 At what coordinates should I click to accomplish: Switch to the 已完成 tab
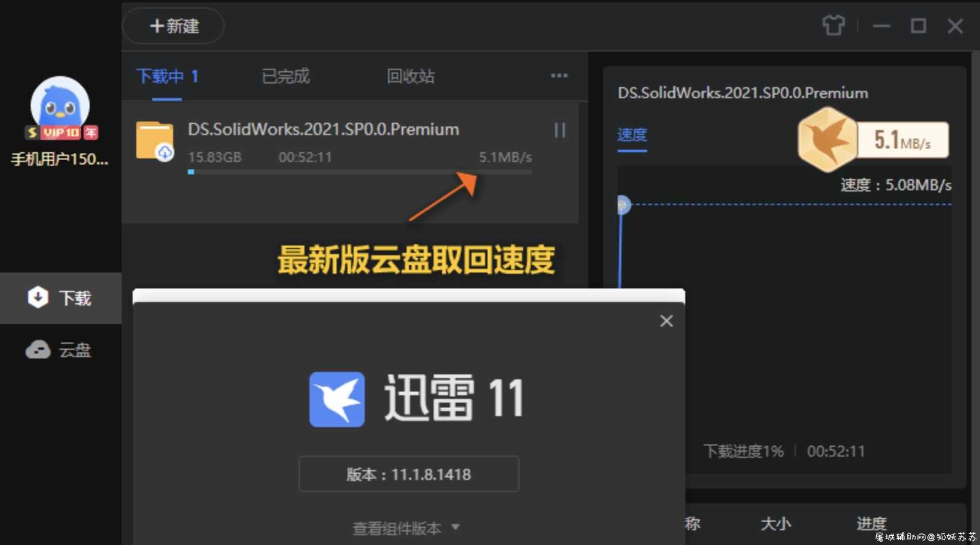(286, 77)
